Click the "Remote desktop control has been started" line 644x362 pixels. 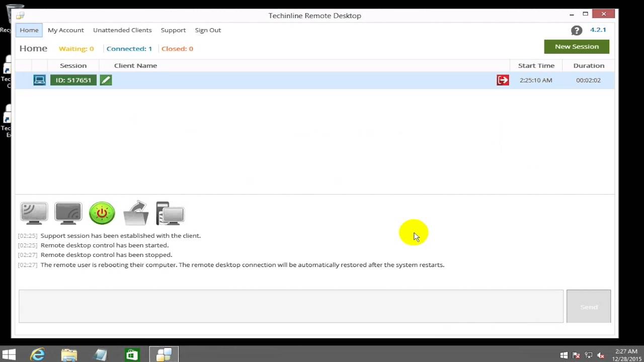coord(105,245)
